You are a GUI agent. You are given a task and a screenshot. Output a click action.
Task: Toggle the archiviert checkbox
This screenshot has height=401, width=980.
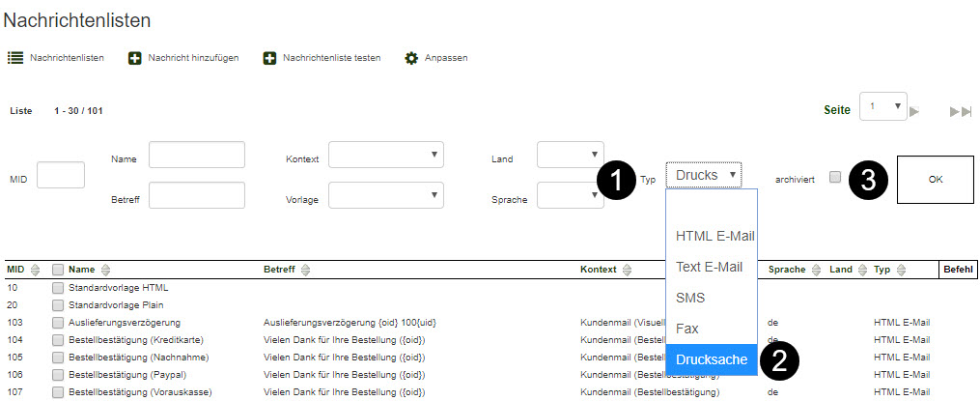[x=835, y=177]
